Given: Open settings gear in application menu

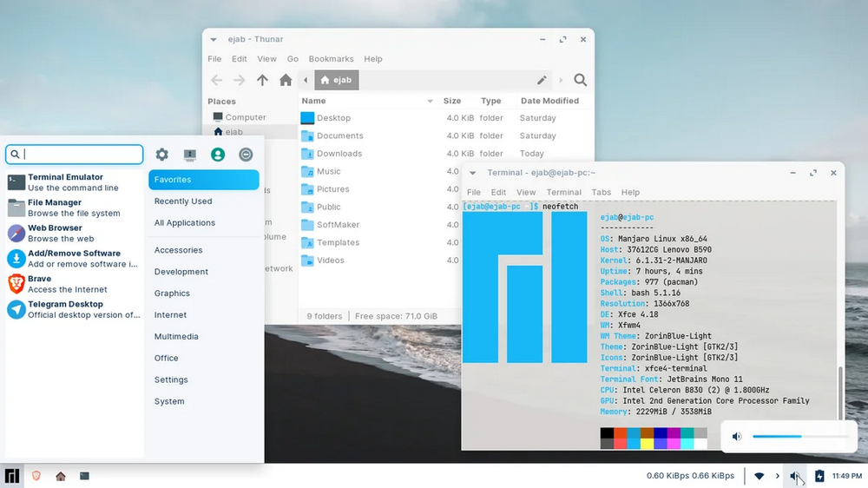Looking at the screenshot, I should 162,155.
